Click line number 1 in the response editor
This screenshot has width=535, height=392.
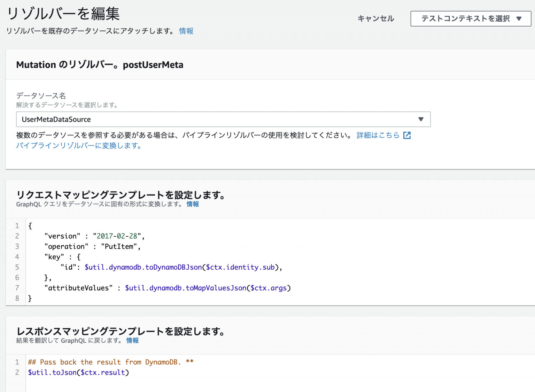click(17, 362)
